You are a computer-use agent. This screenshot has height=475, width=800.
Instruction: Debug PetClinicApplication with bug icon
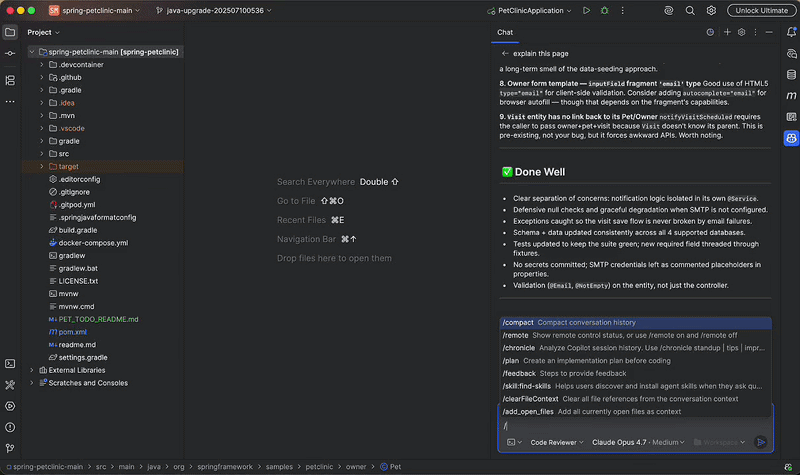[x=605, y=10]
